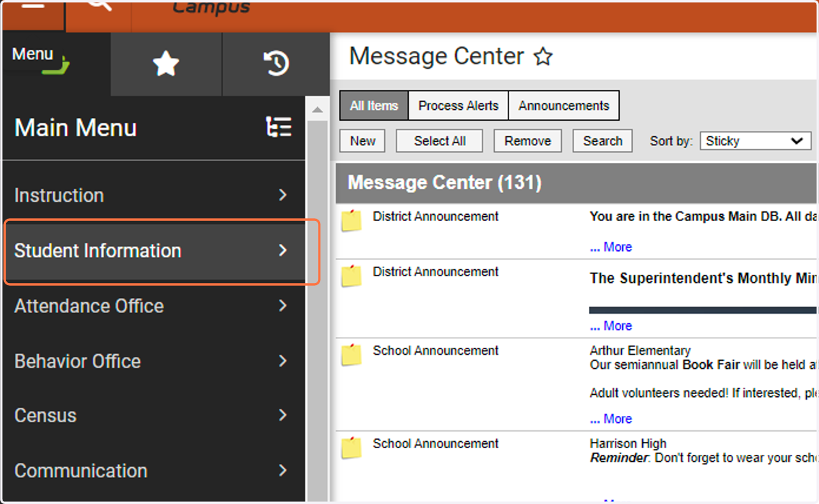Click sidebar scrollbar up arrow
The image size is (819, 504).
coord(317,109)
